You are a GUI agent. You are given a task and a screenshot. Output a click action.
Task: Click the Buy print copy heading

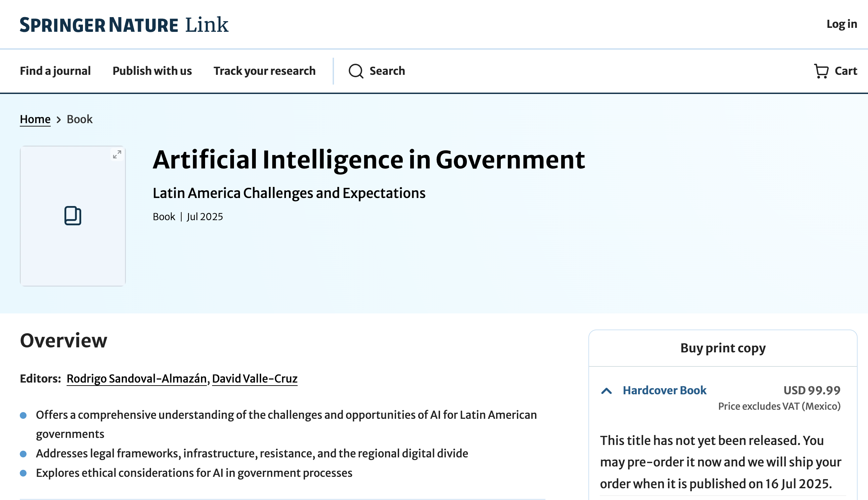pos(723,348)
